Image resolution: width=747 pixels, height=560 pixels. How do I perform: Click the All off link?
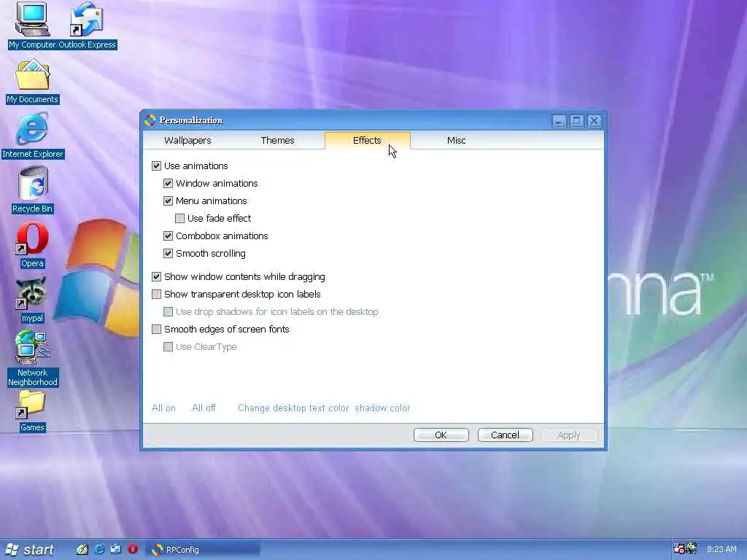click(x=204, y=408)
